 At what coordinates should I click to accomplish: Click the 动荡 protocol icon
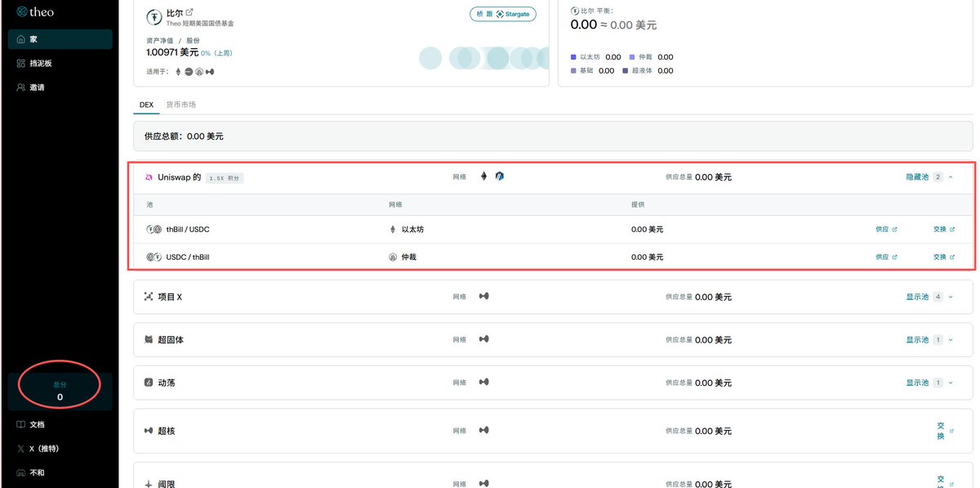coord(149,383)
